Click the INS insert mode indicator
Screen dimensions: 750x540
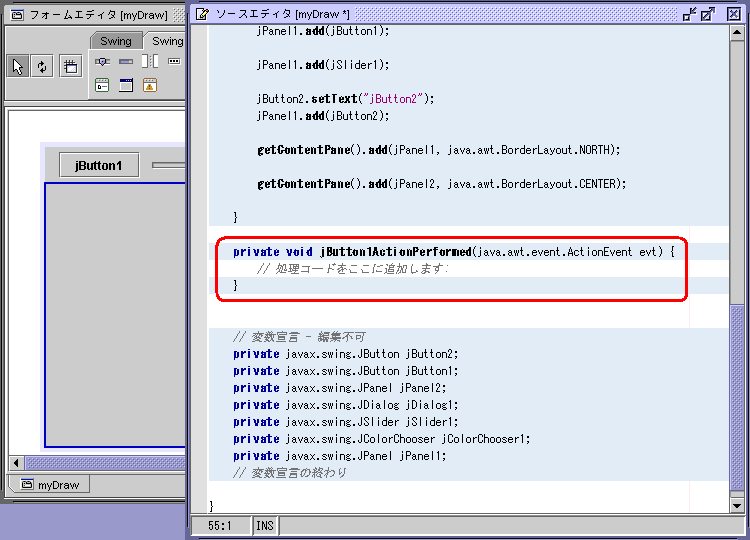(265, 526)
